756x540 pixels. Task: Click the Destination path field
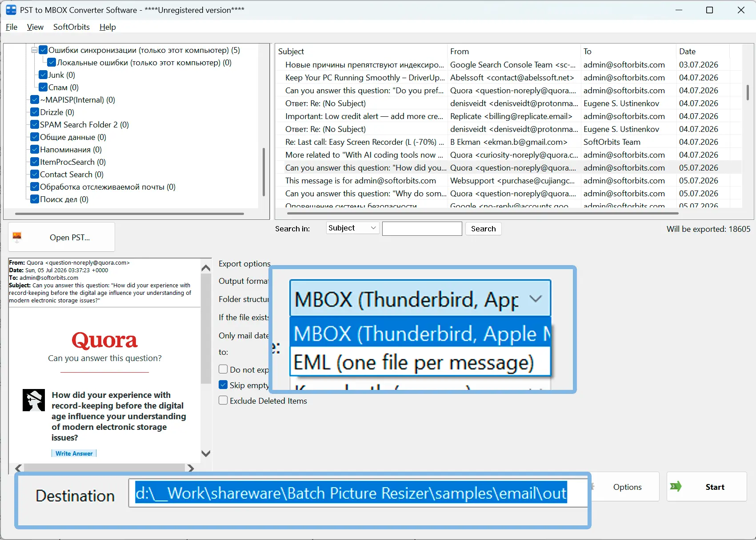(x=358, y=493)
